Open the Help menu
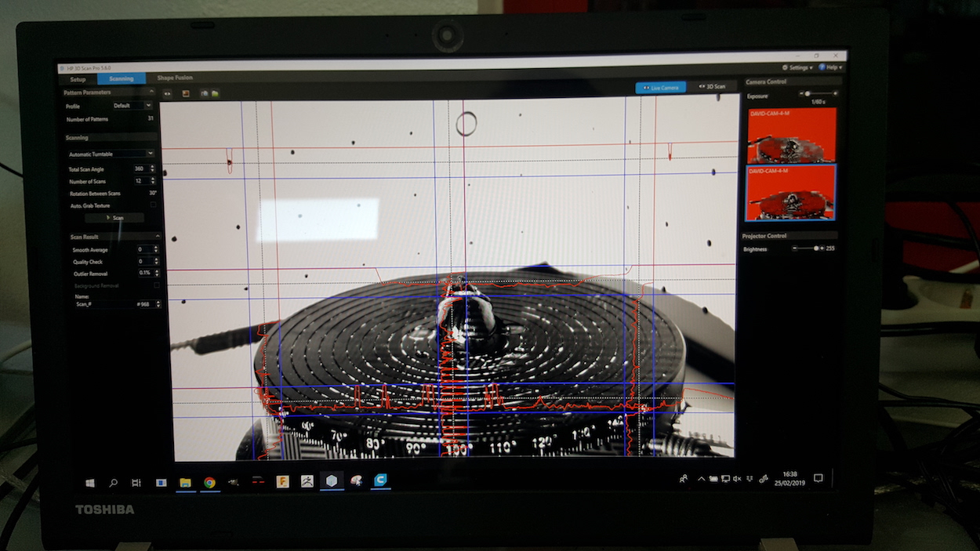Image resolution: width=980 pixels, height=551 pixels. coord(830,67)
